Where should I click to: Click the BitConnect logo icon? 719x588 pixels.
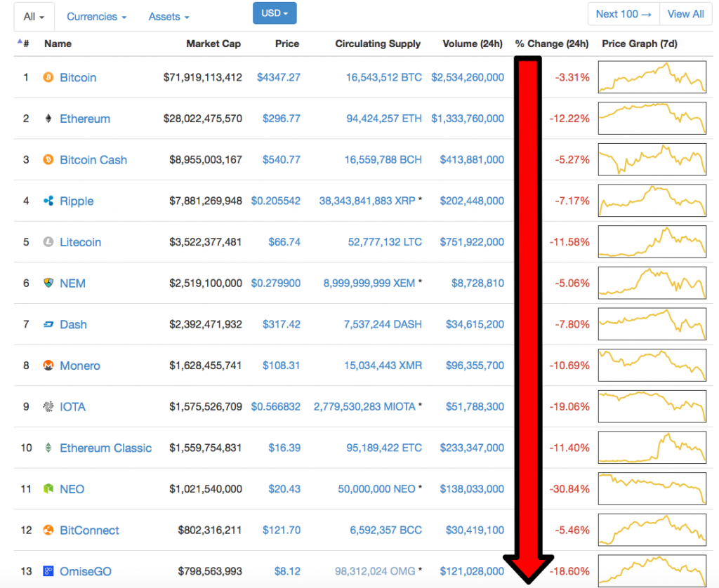click(48, 530)
